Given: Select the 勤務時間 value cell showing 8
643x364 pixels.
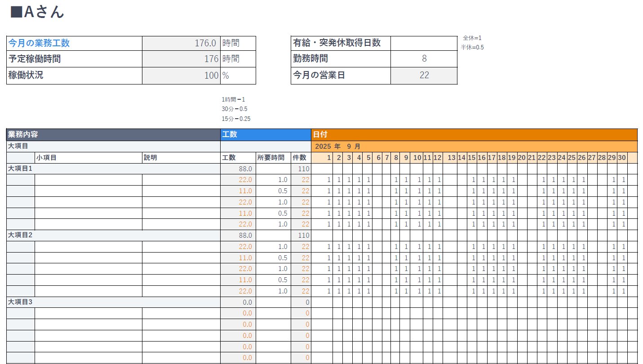Looking at the screenshot, I should pyautogui.click(x=424, y=59).
